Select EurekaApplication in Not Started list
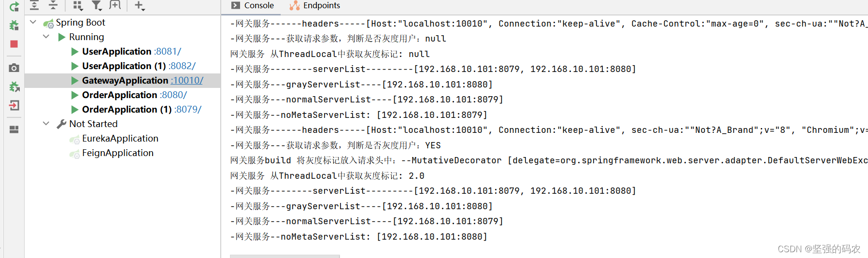Screen dimensions: 868x258 [x=120, y=138]
